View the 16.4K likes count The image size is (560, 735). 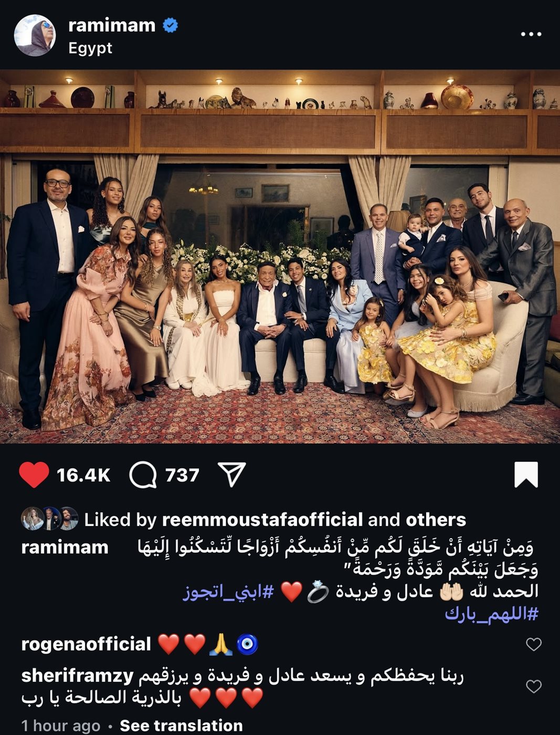pos(83,475)
